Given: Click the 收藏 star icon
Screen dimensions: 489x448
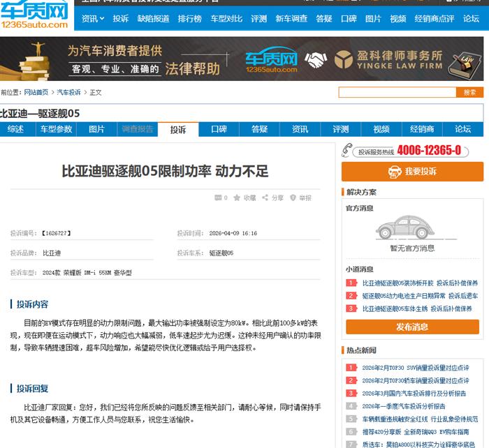Looking at the screenshot, I should 238,198.
